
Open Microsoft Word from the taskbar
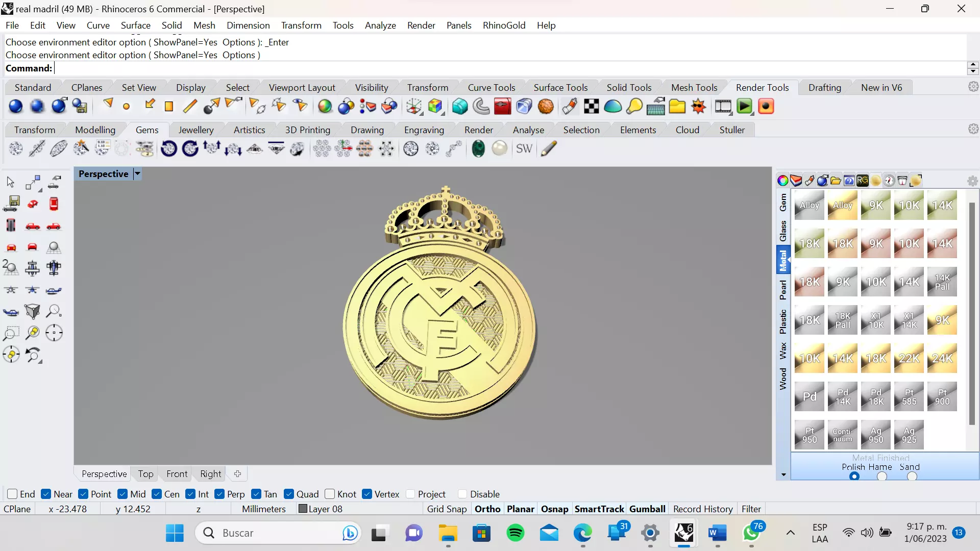pos(718,533)
